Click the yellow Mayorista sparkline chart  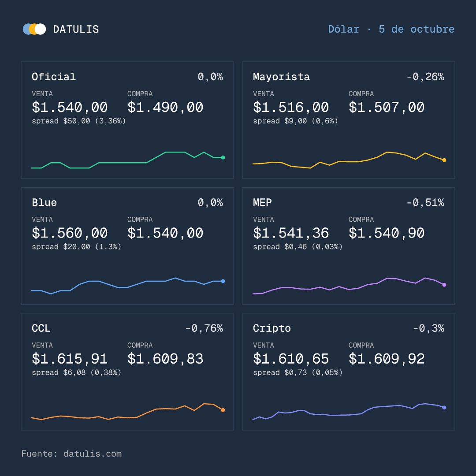pyautogui.click(x=349, y=160)
